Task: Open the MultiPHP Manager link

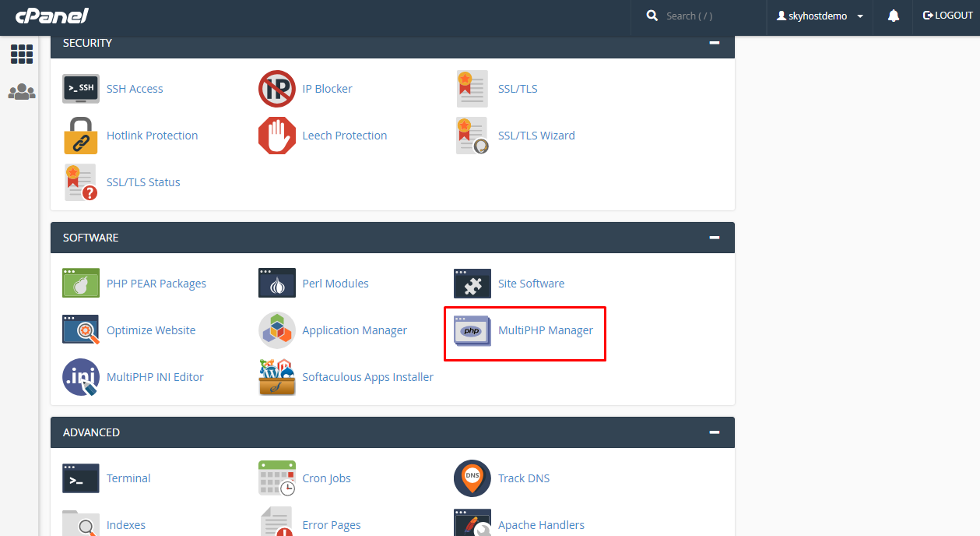Action: click(546, 330)
